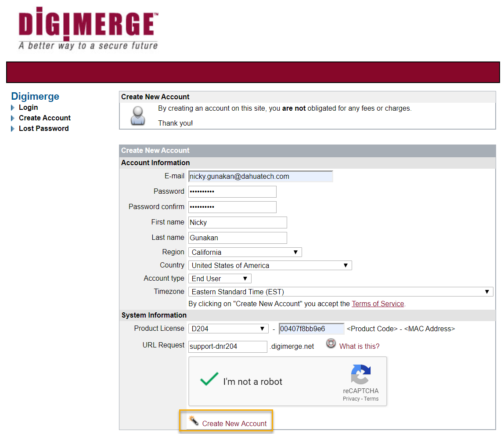Click the 'Thank you!' text
The image size is (504, 434).
tap(176, 123)
